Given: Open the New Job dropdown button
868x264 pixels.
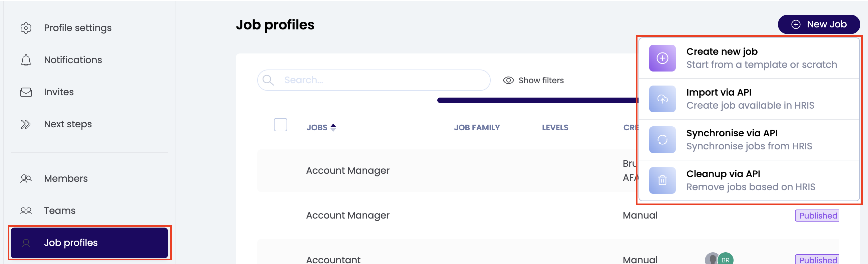Looking at the screenshot, I should 819,24.
